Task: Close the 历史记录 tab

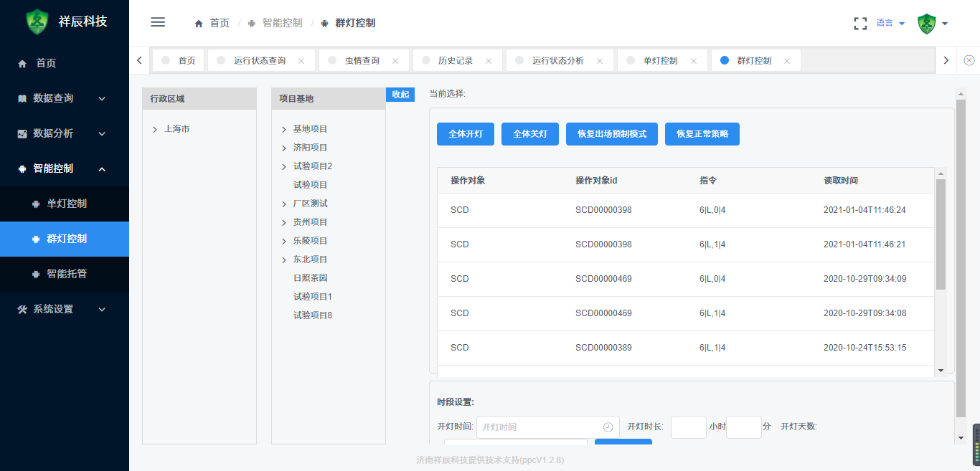Action: coord(488,61)
